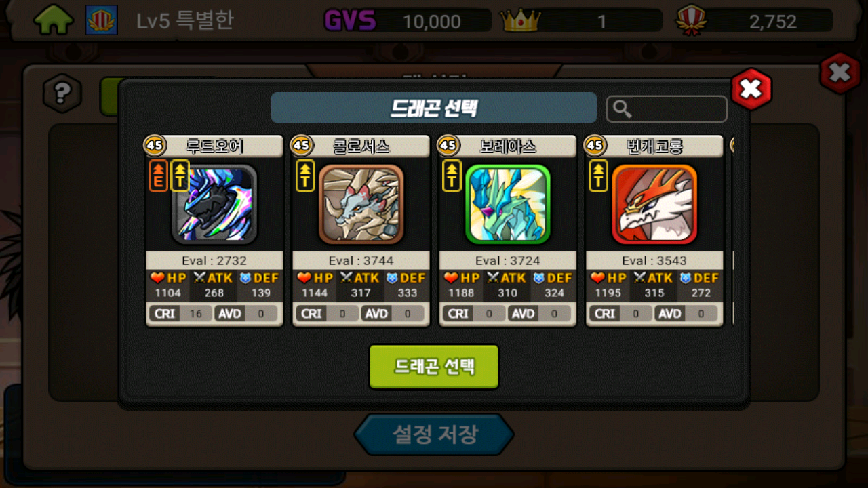This screenshot has height=488, width=868.
Task: Confirm with the green 드래곤 선택 button
Action: (x=434, y=367)
